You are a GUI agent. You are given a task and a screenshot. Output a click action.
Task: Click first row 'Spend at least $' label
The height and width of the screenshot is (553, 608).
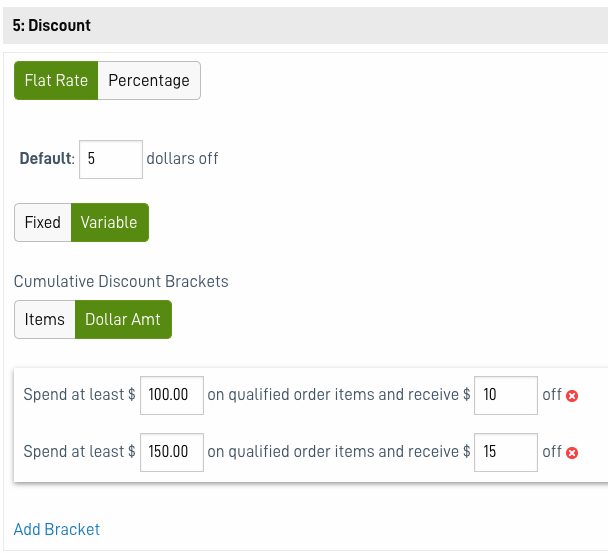click(79, 395)
